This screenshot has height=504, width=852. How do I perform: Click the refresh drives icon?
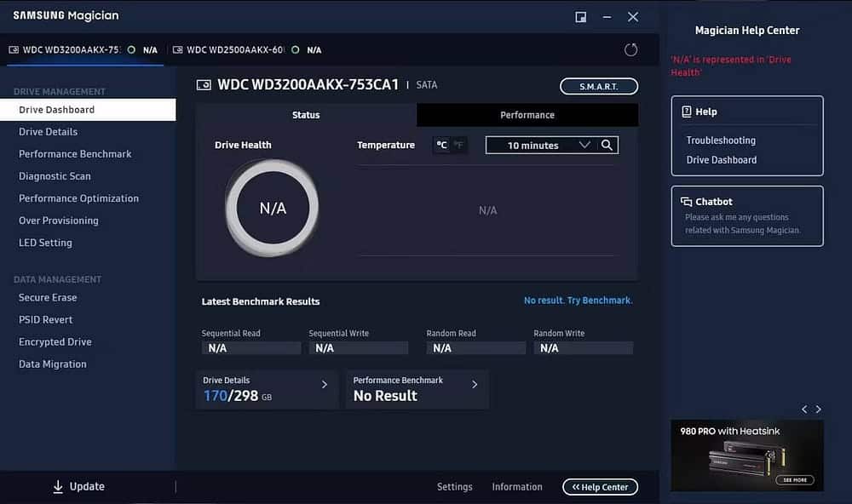tap(630, 49)
